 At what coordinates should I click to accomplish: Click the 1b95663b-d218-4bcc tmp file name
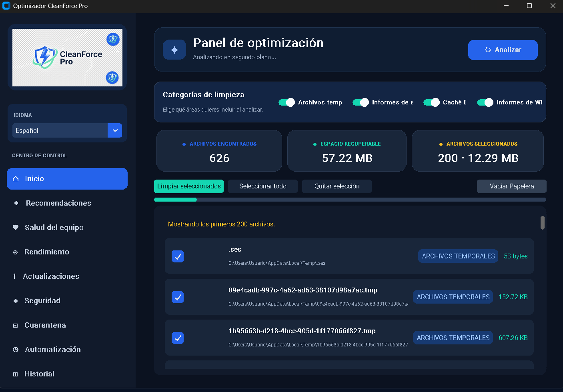click(x=302, y=331)
